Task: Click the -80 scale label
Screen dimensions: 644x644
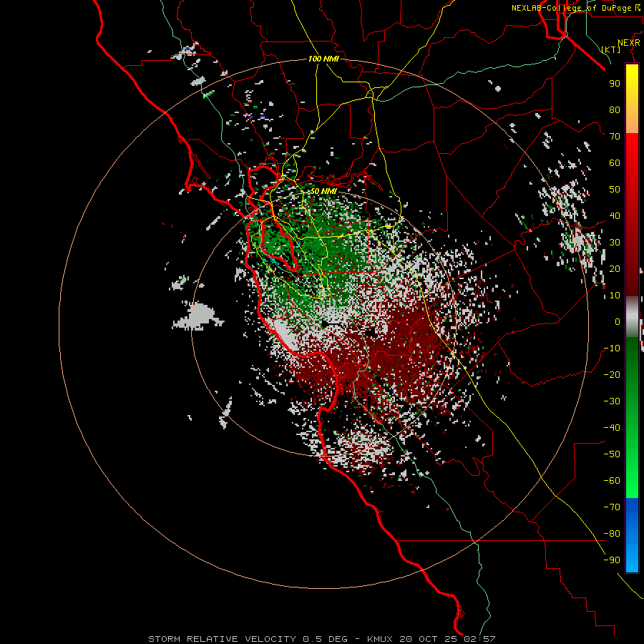Action: pyautogui.click(x=612, y=534)
